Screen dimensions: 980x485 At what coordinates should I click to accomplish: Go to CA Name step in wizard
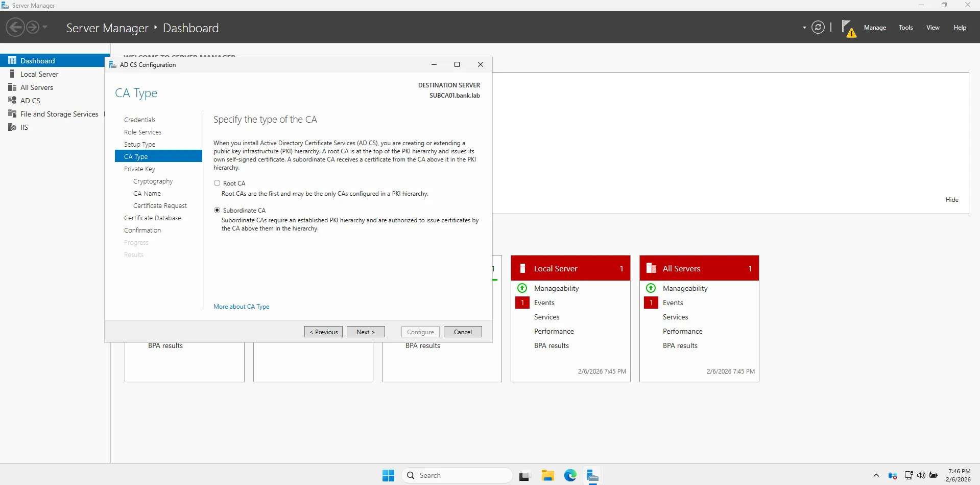(147, 193)
